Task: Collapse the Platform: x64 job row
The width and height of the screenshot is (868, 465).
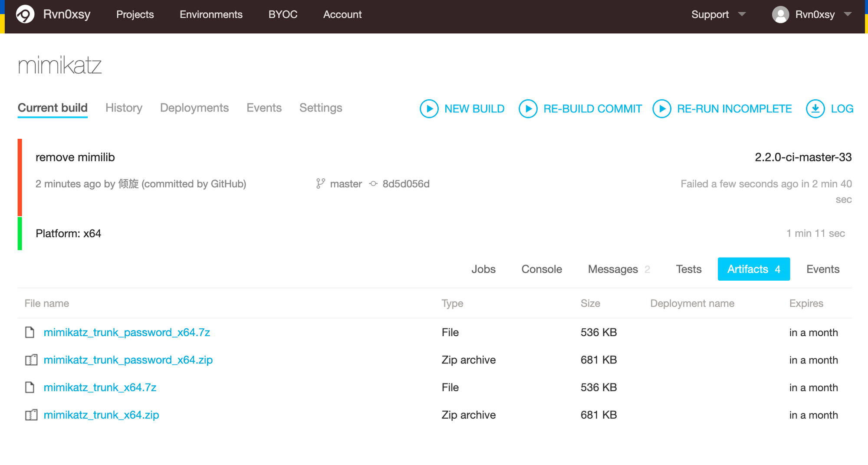Action: (x=69, y=233)
